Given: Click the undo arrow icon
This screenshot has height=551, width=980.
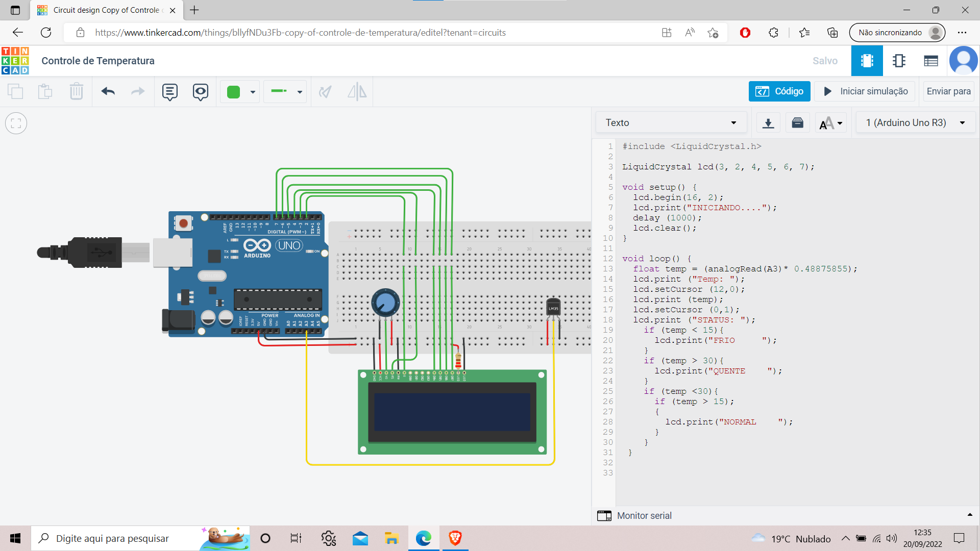Looking at the screenshot, I should [108, 91].
